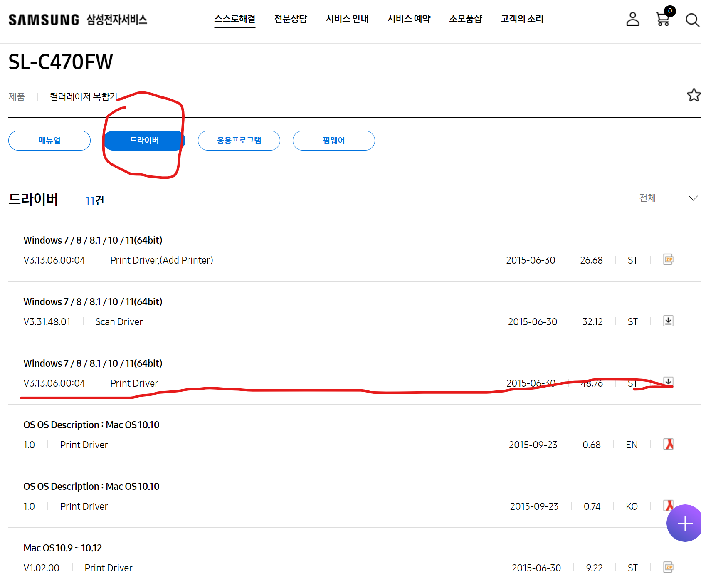Click the V3.31.48.01 version text
This screenshot has width=701, height=588.
click(47, 322)
